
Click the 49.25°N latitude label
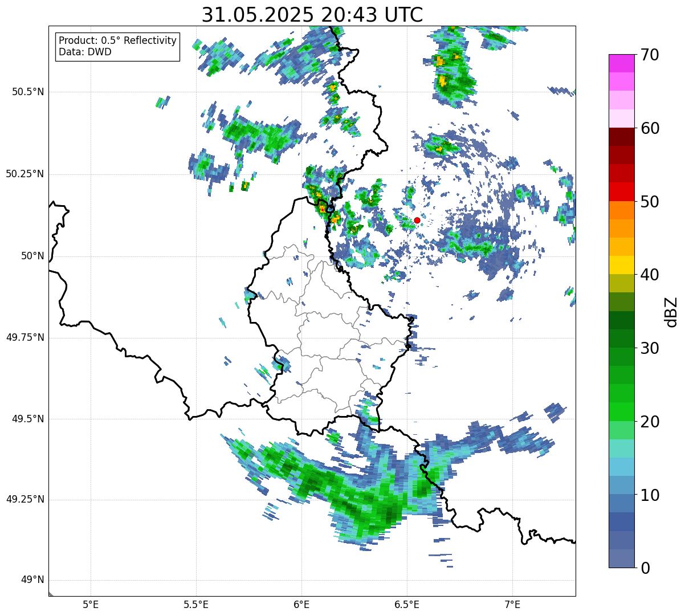tap(25, 500)
